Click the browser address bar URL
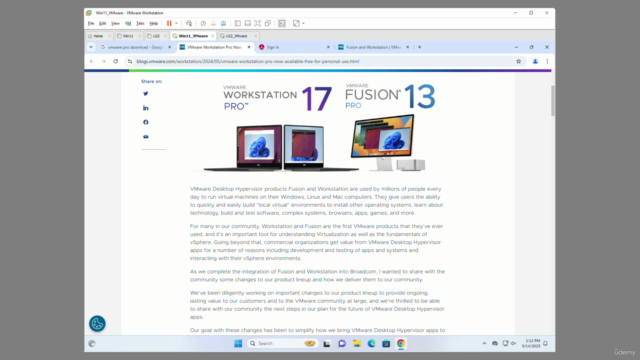This screenshot has height=360, width=640. [248, 62]
